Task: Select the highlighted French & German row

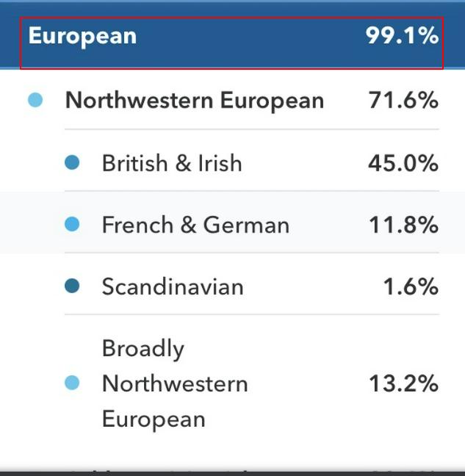Action: click(x=232, y=223)
